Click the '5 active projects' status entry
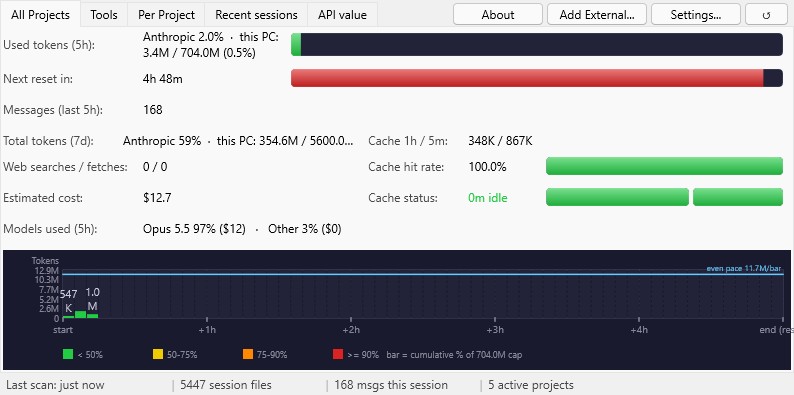Screen dimensions: 794x395 tap(531, 385)
